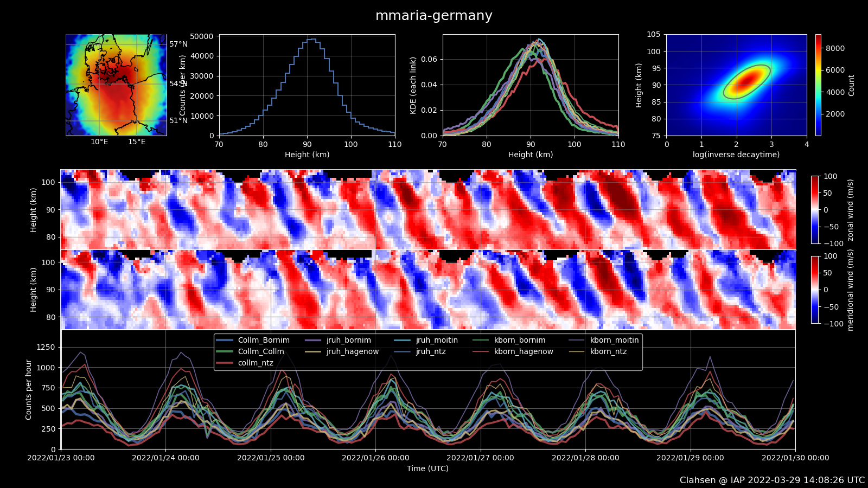Click the zonal wind colorbar

(815, 210)
